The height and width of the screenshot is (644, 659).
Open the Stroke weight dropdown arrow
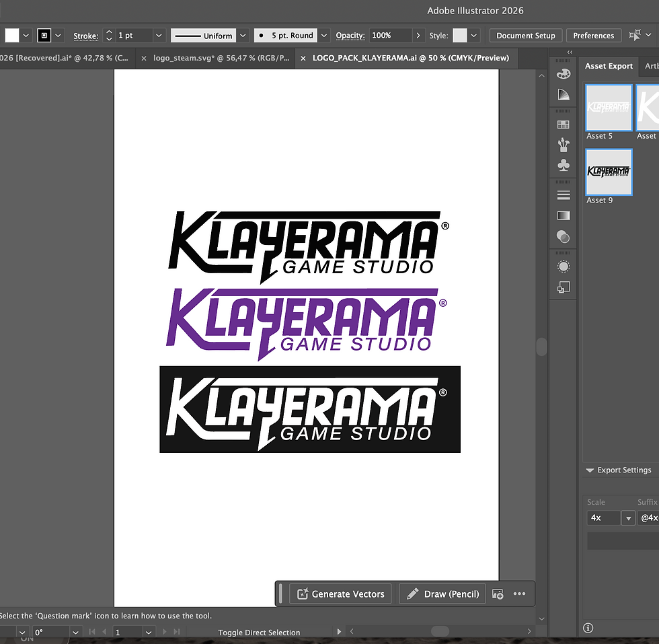(x=159, y=36)
